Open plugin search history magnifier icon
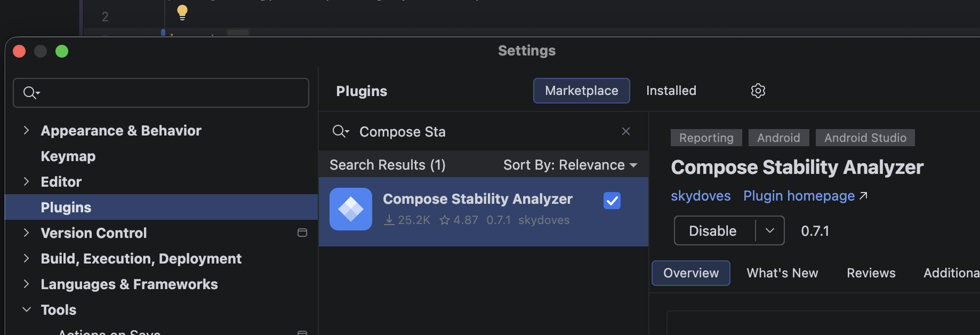 (x=341, y=131)
